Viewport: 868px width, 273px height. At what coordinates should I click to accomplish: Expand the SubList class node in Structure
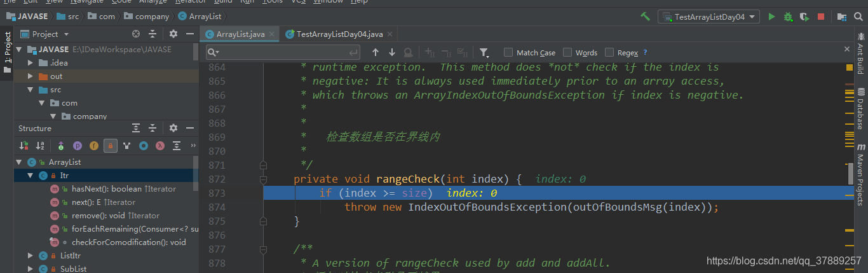click(31, 269)
